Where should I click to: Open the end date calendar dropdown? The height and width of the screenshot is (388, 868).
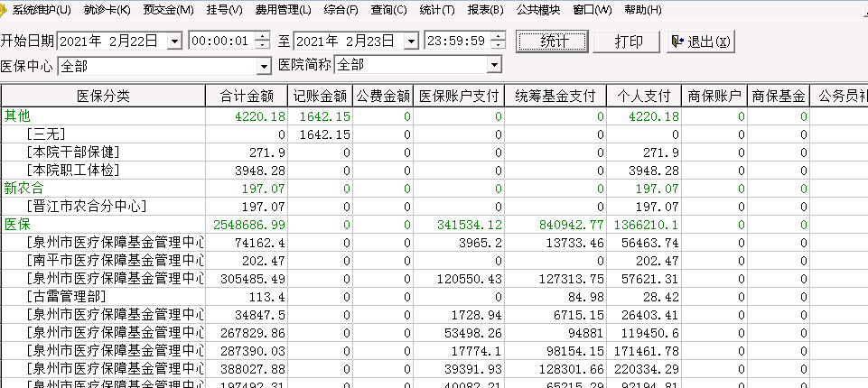[411, 41]
